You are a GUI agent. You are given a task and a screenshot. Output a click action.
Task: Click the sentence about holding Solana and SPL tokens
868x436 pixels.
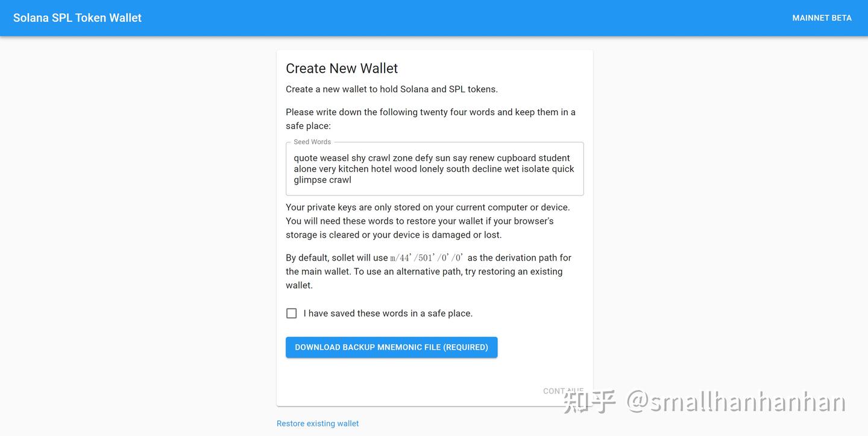tap(392, 89)
